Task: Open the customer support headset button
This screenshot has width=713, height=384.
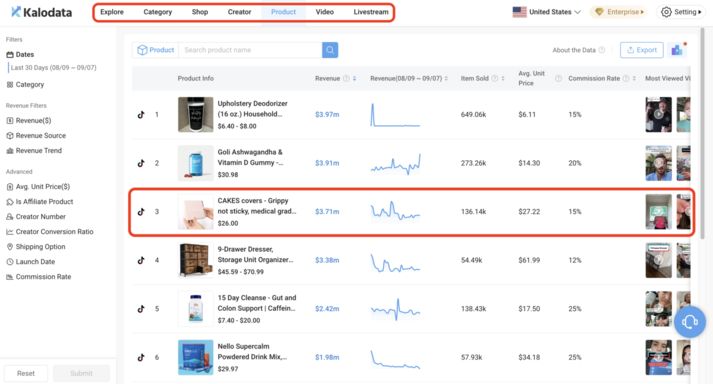Action: click(690, 322)
